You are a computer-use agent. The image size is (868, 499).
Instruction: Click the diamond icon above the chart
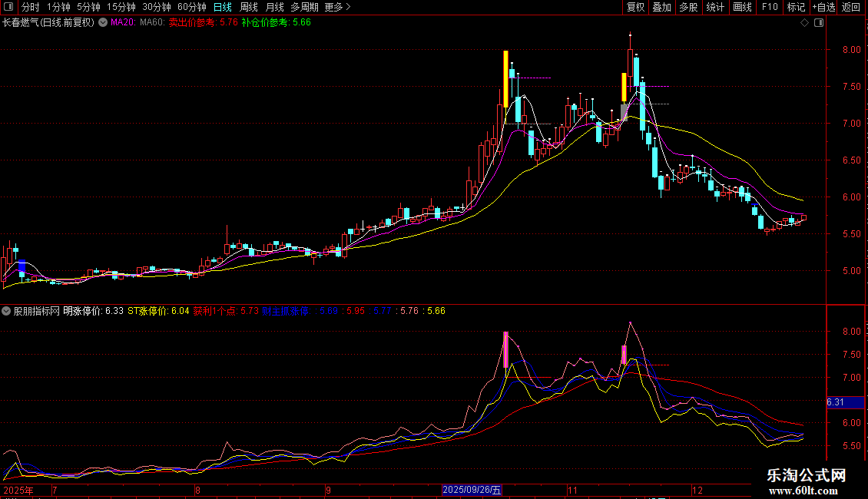click(804, 23)
